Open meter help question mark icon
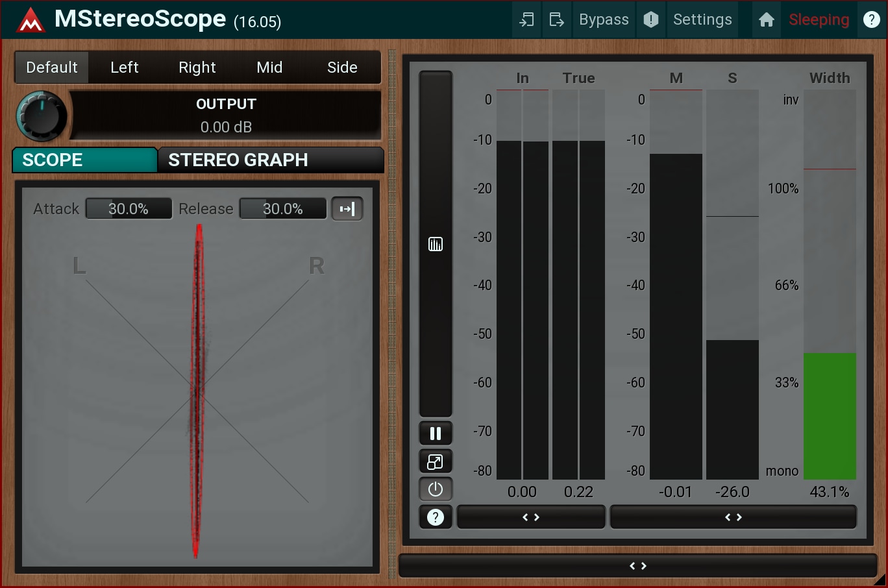Screen dimensions: 888x588 pyautogui.click(x=436, y=517)
